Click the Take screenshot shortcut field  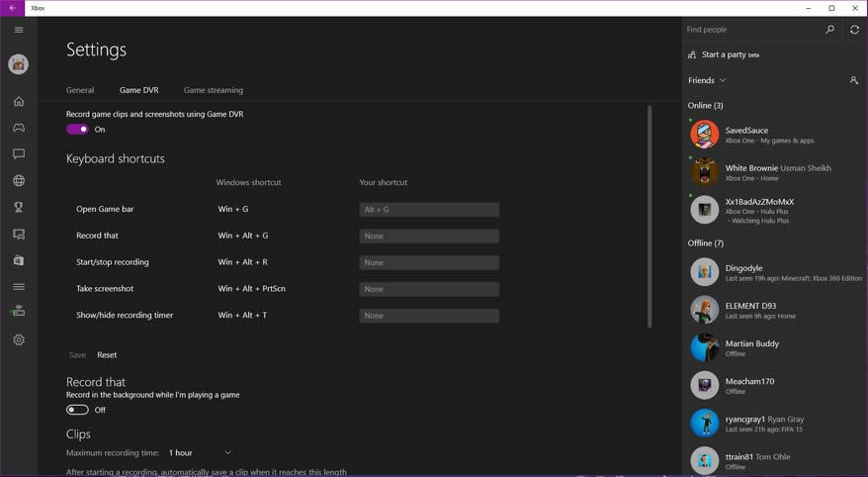(x=428, y=289)
